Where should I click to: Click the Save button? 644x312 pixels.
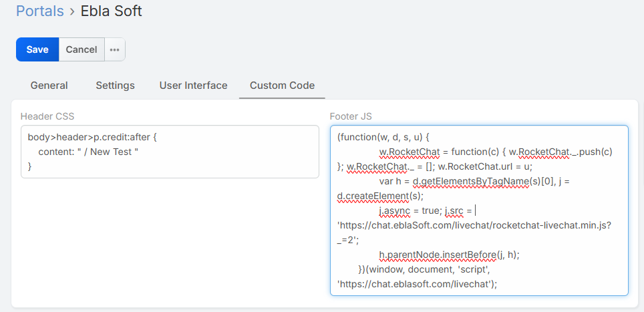[37, 49]
